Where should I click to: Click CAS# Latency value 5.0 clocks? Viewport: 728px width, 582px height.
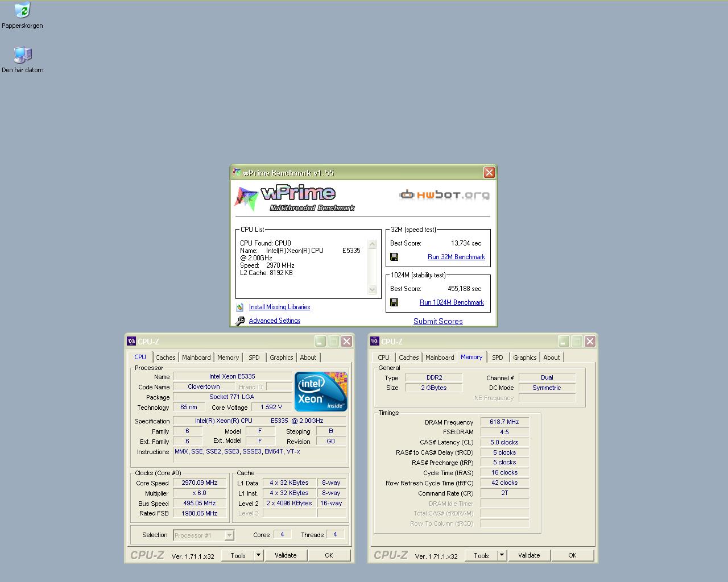[504, 442]
